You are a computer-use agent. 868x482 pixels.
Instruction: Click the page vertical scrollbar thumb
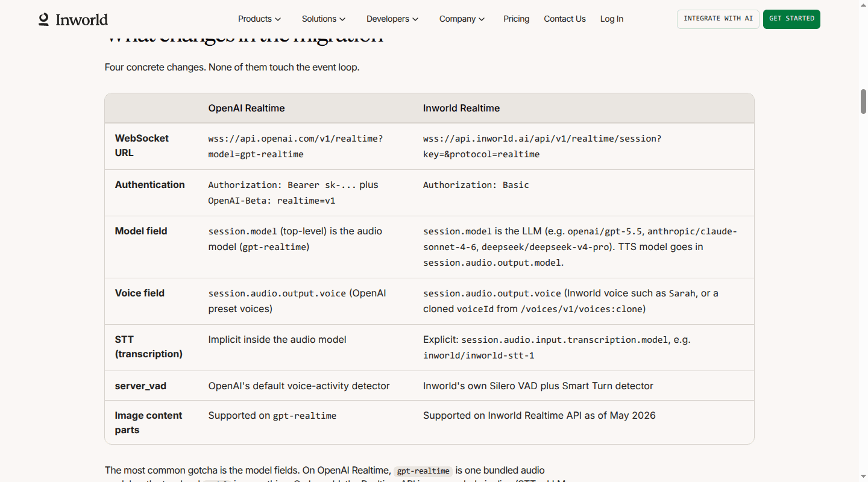[x=863, y=101]
